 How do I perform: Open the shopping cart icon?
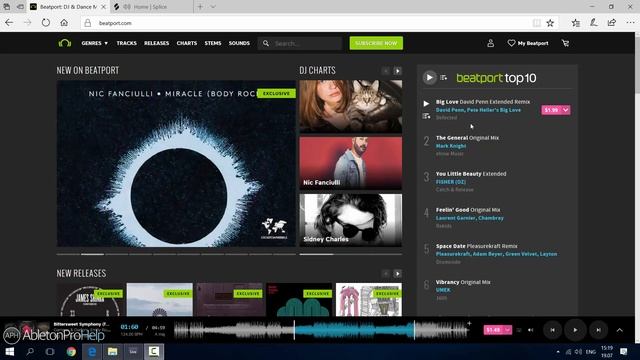coord(565,43)
